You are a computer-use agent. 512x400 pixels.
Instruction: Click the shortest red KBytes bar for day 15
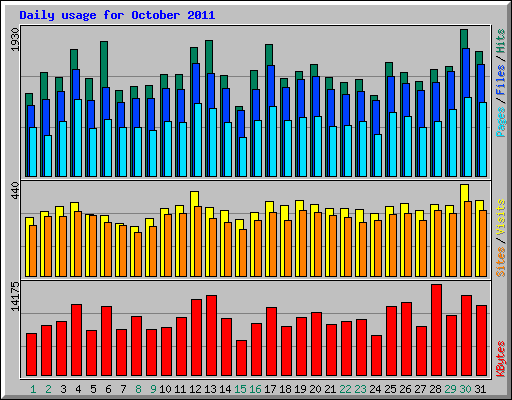tap(241, 358)
